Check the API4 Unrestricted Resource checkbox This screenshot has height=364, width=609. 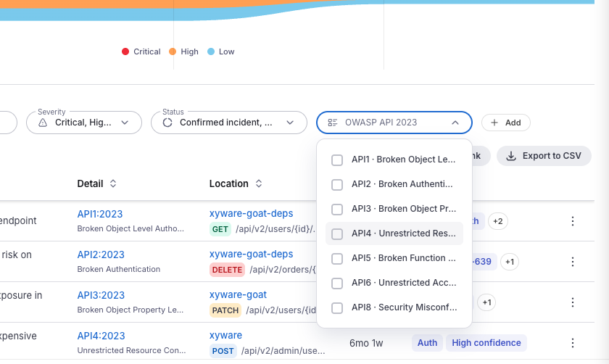click(336, 234)
